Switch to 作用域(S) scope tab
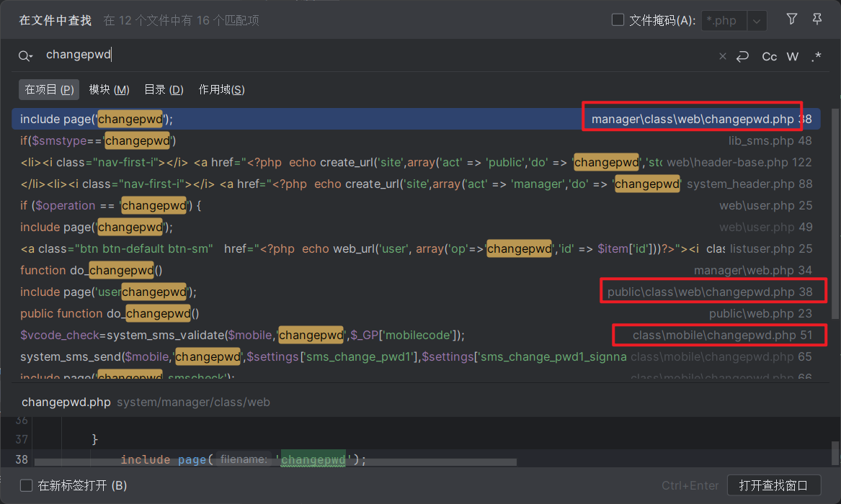The height and width of the screenshot is (504, 841). (221, 89)
